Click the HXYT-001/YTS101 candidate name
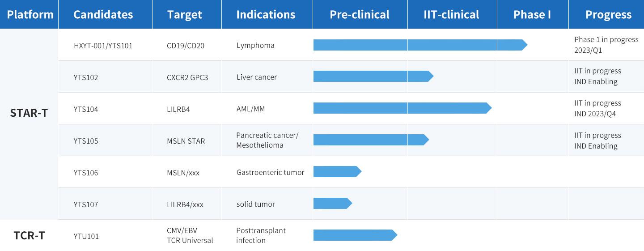Screen dimensions: 644x251 (x=103, y=46)
